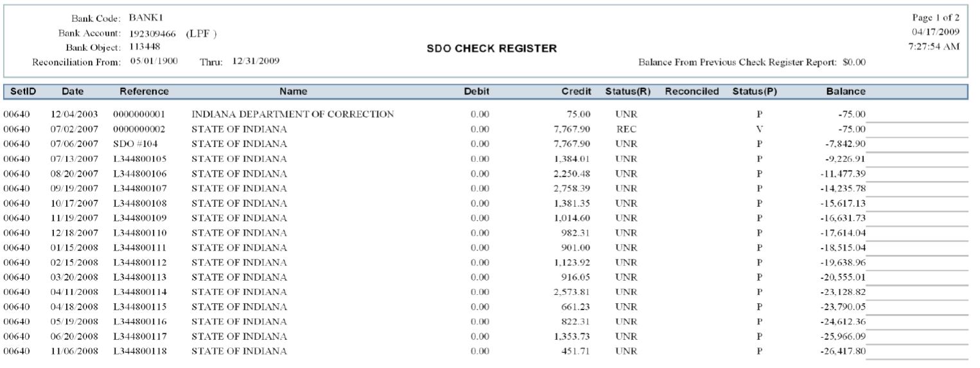Click the Balance column header

pos(845,92)
